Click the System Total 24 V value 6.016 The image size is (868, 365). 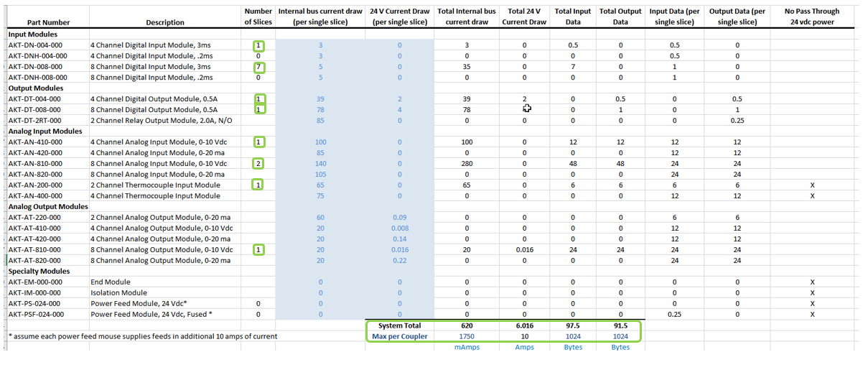click(x=525, y=325)
